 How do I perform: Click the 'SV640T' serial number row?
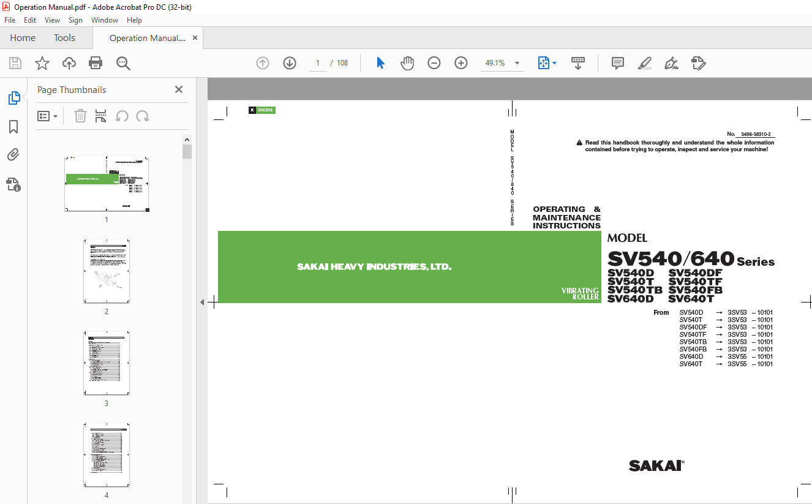pyautogui.click(x=726, y=364)
